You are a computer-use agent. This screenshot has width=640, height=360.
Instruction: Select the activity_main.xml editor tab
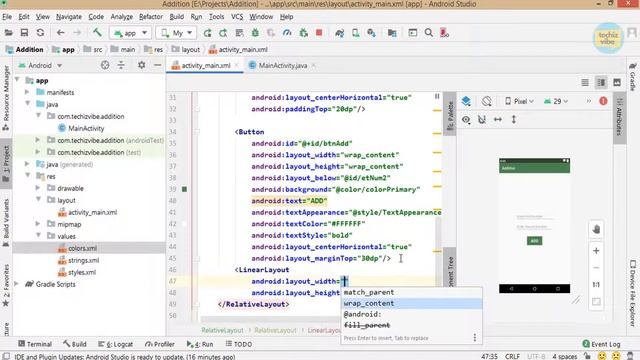206,65
